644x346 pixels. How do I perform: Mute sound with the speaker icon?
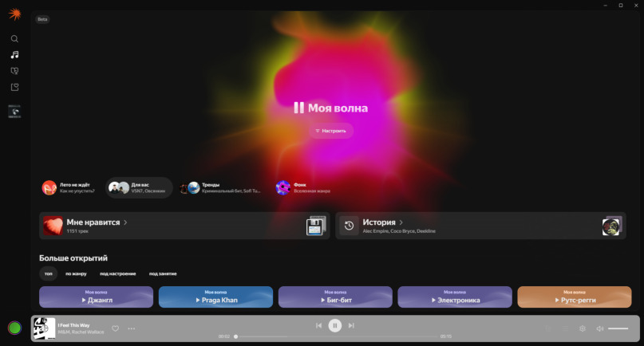point(599,328)
